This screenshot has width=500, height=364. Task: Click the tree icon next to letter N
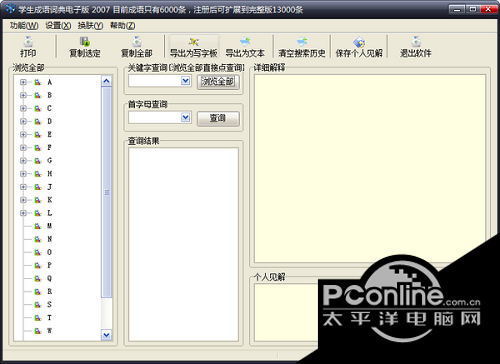(x=38, y=239)
